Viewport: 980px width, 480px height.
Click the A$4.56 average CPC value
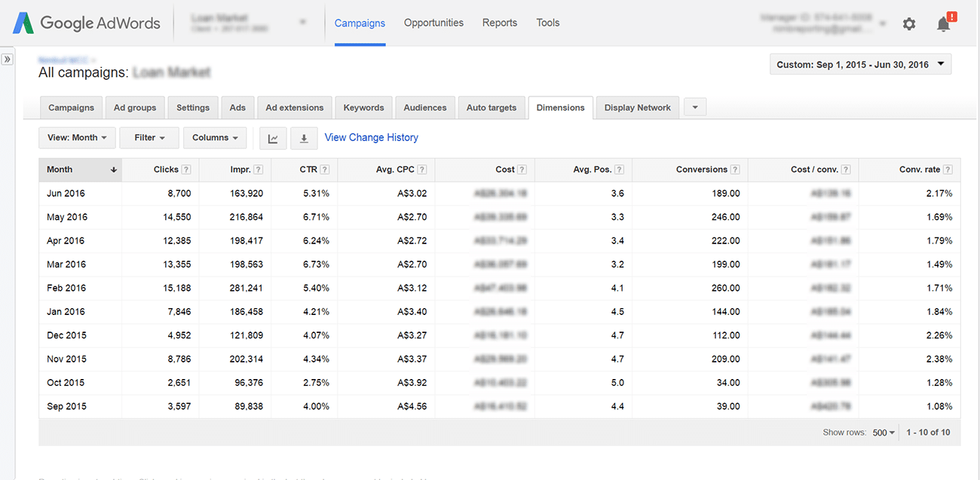pyautogui.click(x=412, y=406)
